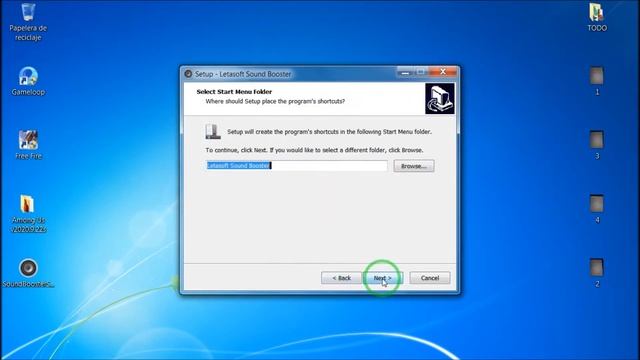Select the SoundBooster setup file icon
The height and width of the screenshot is (360, 640).
28,273
